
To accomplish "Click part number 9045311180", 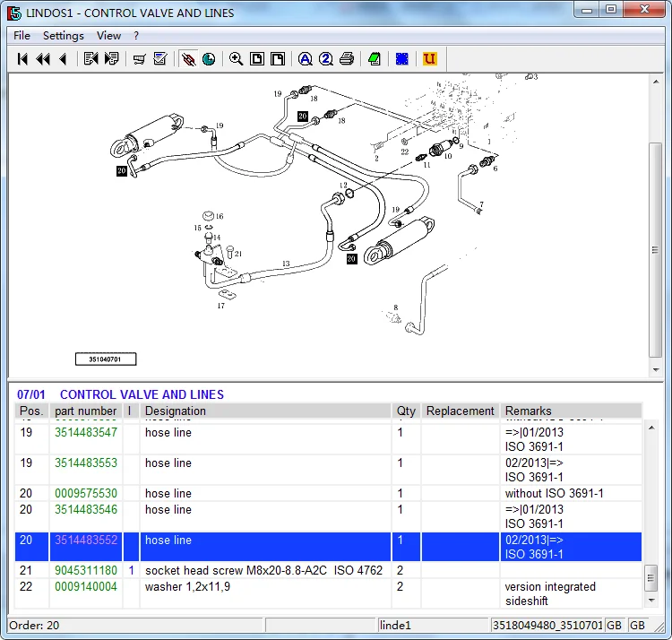I will click(x=86, y=571).
